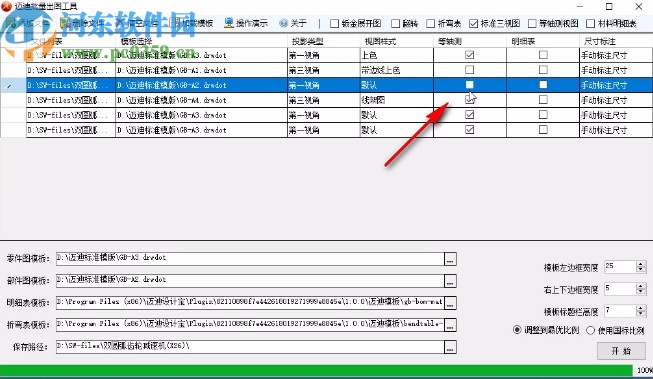The height and width of the screenshot is (379, 653).
Task: Tick 等轴测 box in the 带边线上色 row
Action: [x=469, y=70]
